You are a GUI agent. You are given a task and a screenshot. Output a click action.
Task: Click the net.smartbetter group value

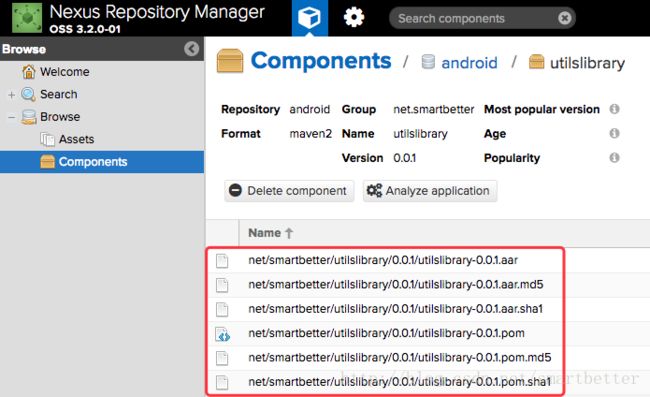434,109
